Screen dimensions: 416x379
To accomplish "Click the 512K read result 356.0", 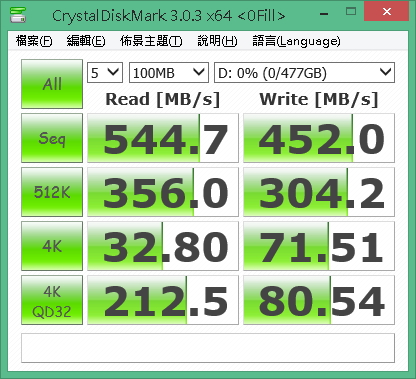I will (163, 192).
